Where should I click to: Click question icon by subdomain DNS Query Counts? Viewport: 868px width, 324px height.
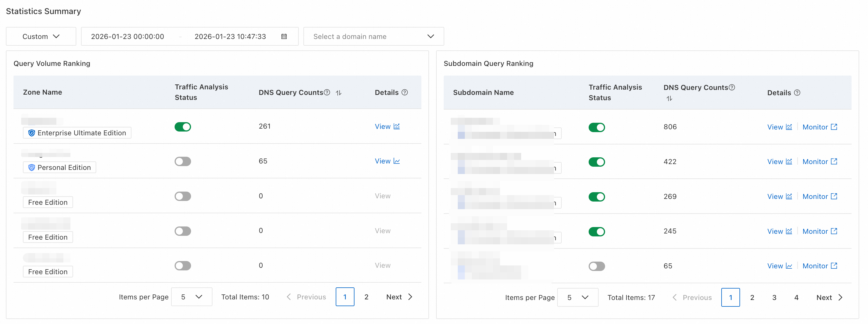732,87
